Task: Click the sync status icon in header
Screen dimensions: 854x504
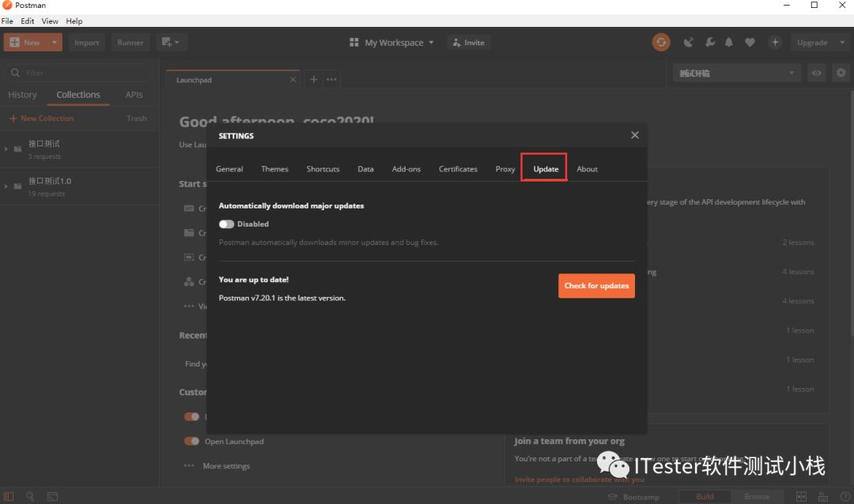Action: (661, 42)
